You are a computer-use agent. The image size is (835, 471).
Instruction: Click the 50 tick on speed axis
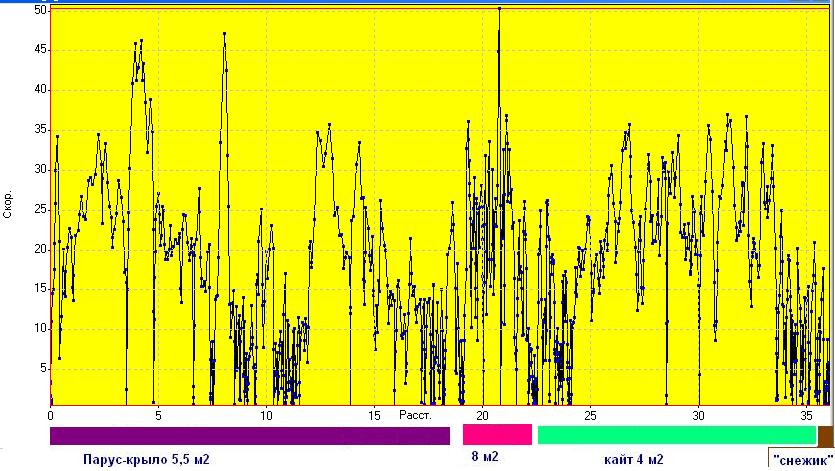point(41,10)
